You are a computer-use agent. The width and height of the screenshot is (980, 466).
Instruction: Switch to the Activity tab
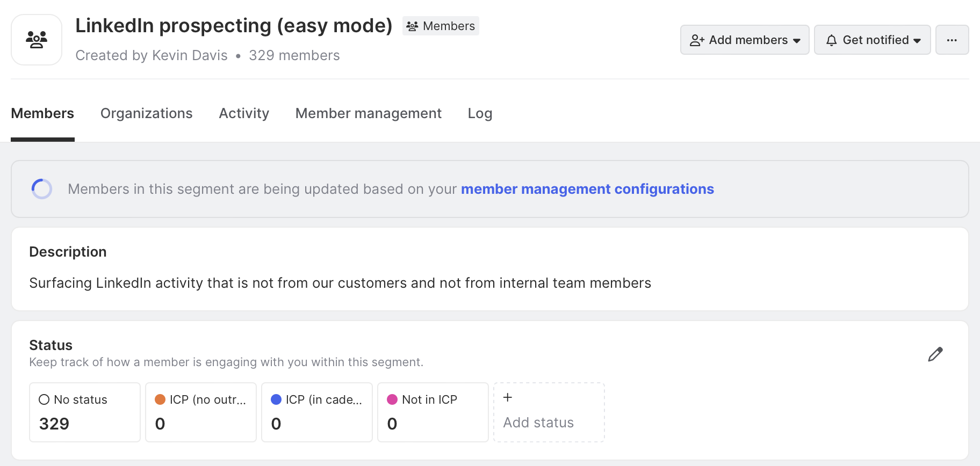click(244, 113)
